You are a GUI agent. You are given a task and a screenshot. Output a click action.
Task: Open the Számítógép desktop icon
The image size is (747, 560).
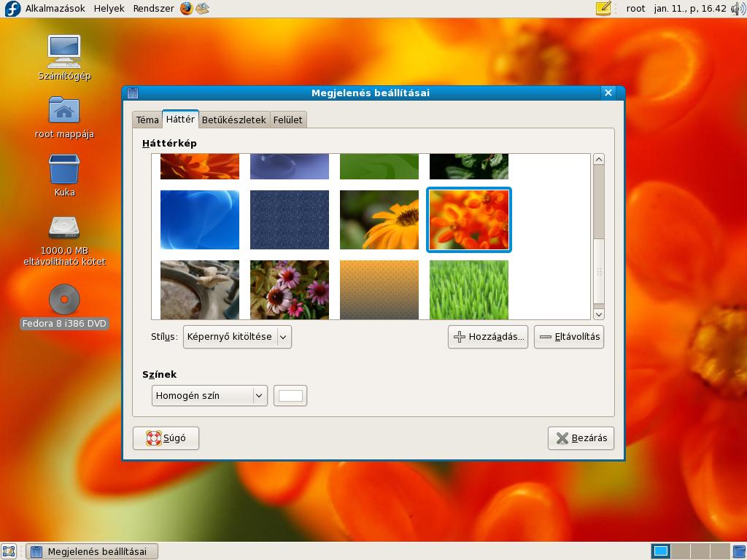[x=64, y=52]
